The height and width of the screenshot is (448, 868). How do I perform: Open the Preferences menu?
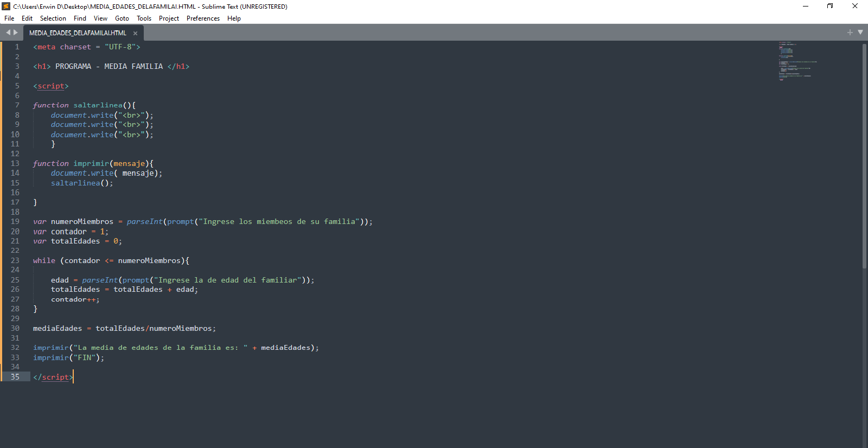(203, 18)
